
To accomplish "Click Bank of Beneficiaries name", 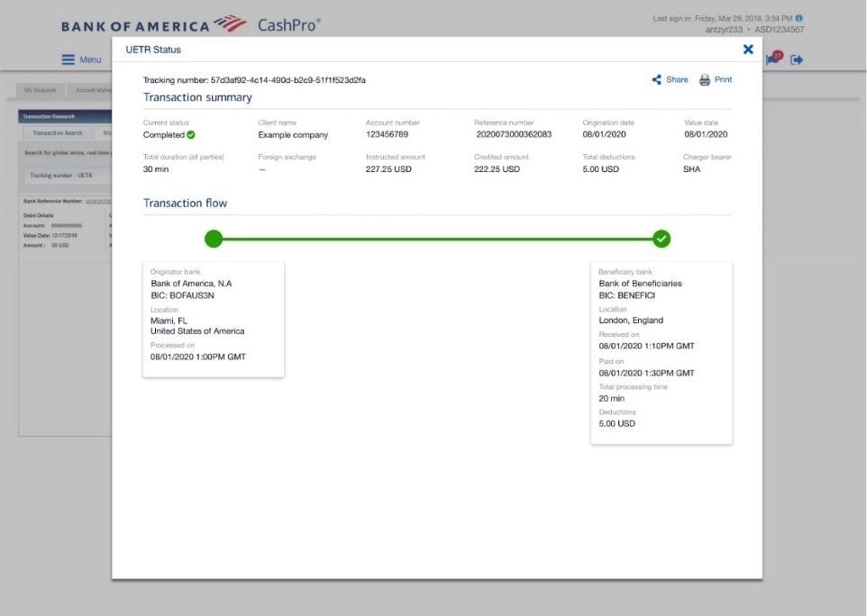I will click(640, 284).
